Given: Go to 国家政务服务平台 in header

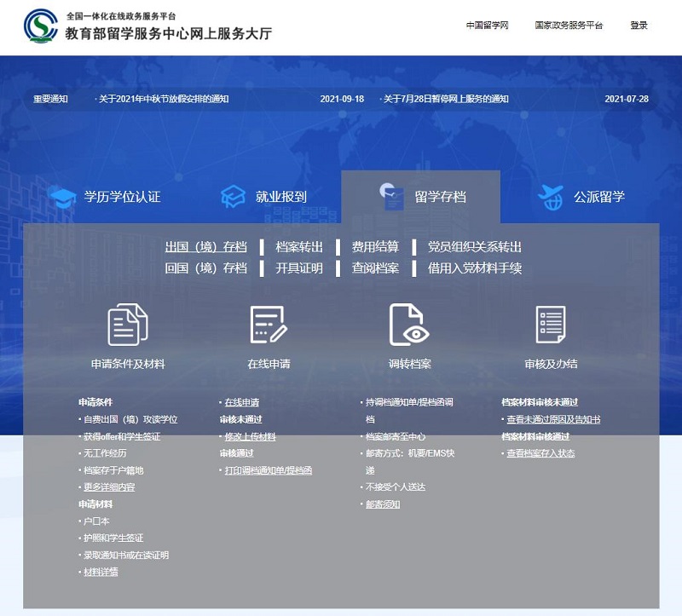Looking at the screenshot, I should point(569,26).
